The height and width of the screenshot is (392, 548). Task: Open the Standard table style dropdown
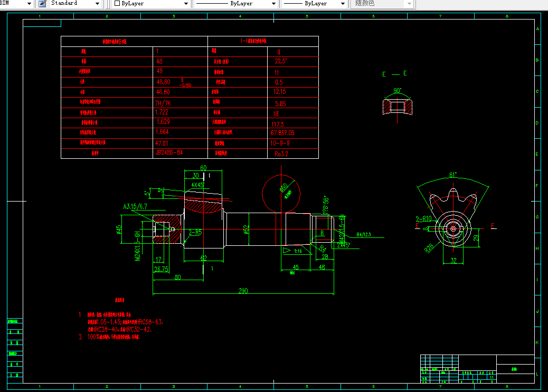point(97,4)
